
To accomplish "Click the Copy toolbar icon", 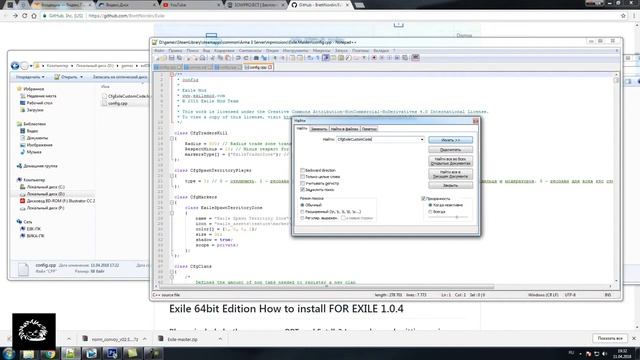I will [x=220, y=58].
